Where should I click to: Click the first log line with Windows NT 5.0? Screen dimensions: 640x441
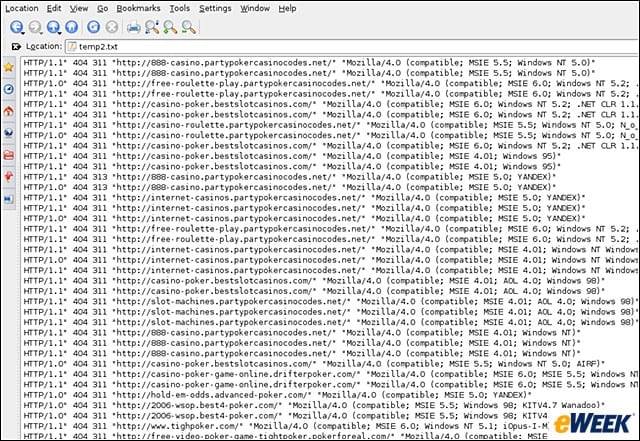point(309,62)
